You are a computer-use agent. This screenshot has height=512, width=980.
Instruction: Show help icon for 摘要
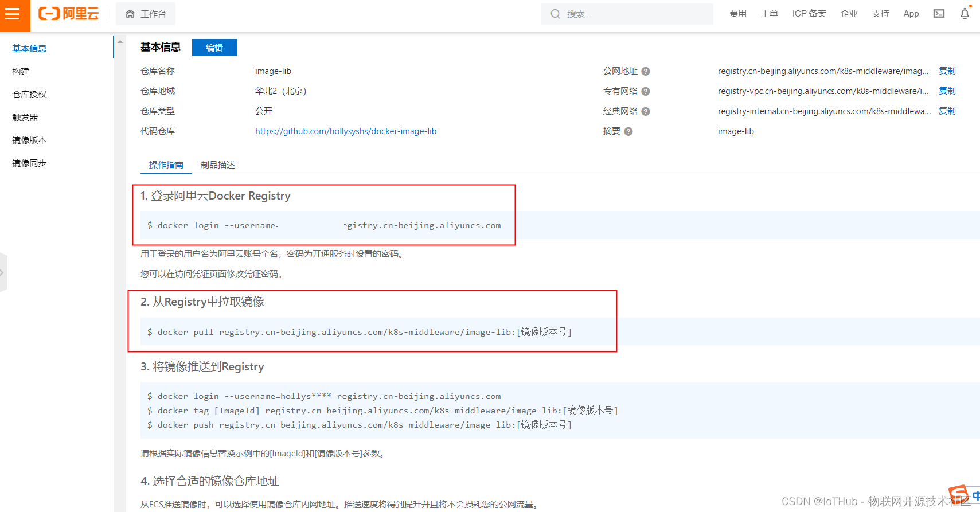point(628,131)
